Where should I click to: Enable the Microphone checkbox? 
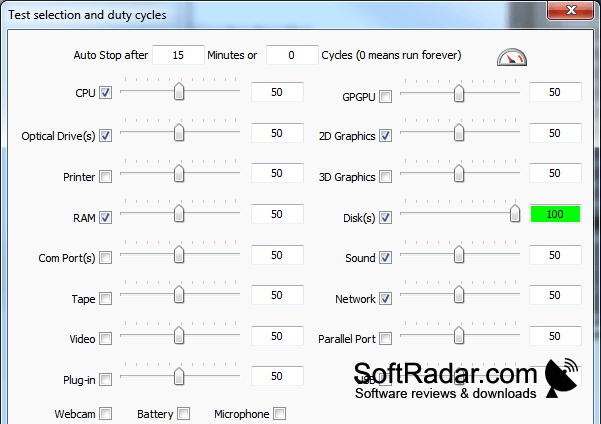pos(280,414)
